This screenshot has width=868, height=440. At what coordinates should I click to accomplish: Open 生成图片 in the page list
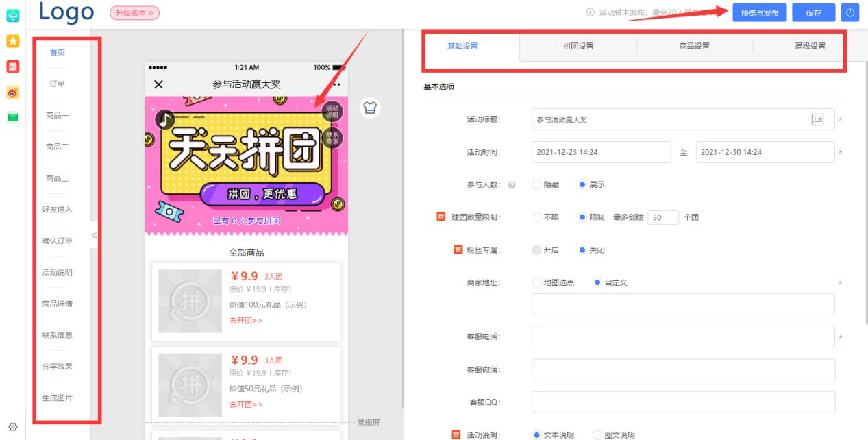pyautogui.click(x=58, y=398)
